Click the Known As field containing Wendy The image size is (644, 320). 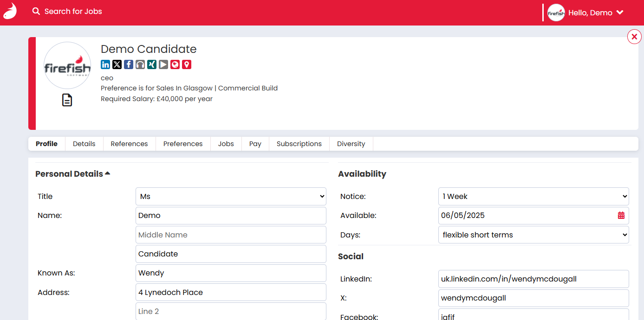[x=231, y=273]
